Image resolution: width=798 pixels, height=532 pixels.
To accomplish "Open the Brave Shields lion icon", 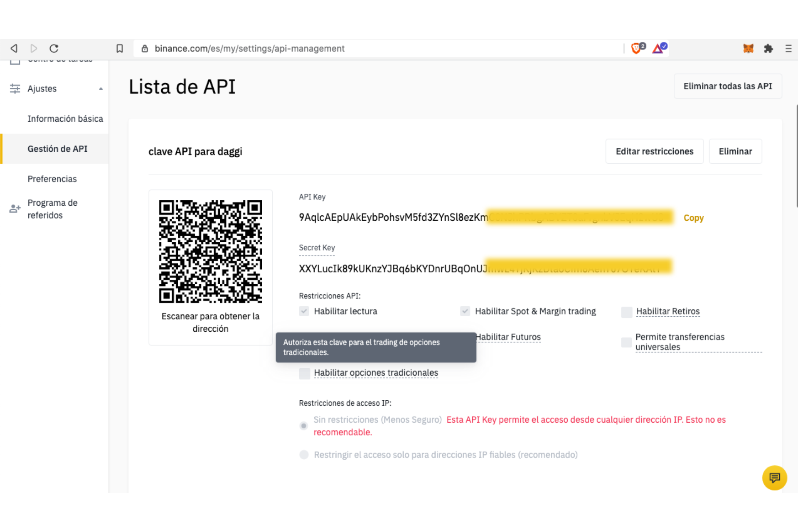I will click(636, 49).
